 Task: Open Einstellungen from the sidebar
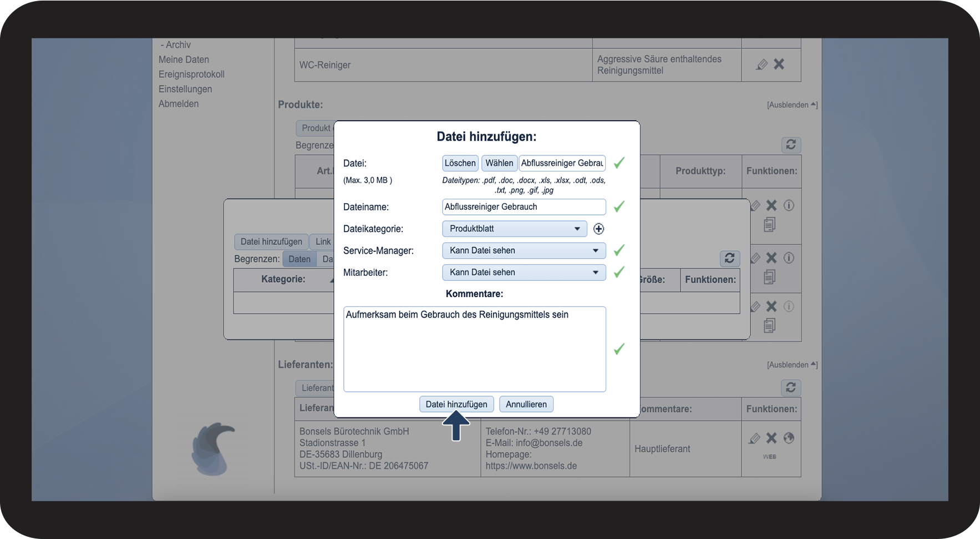[x=185, y=89]
